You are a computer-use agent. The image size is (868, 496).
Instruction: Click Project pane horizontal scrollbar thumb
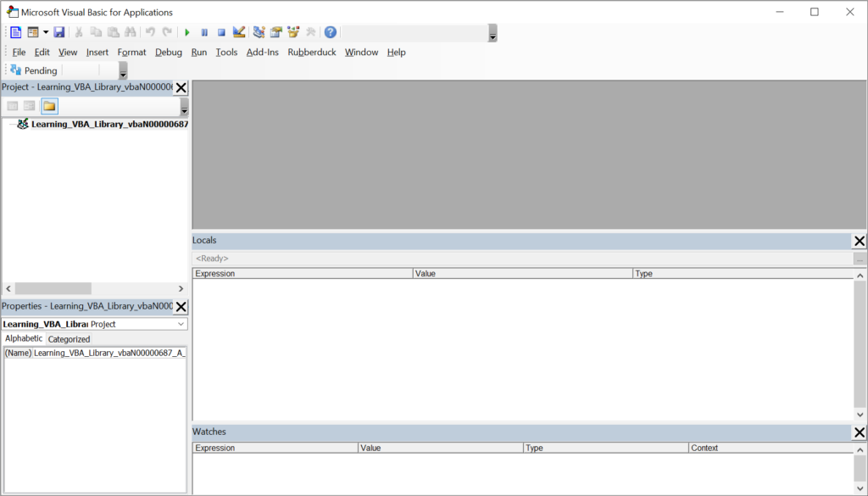(53, 288)
